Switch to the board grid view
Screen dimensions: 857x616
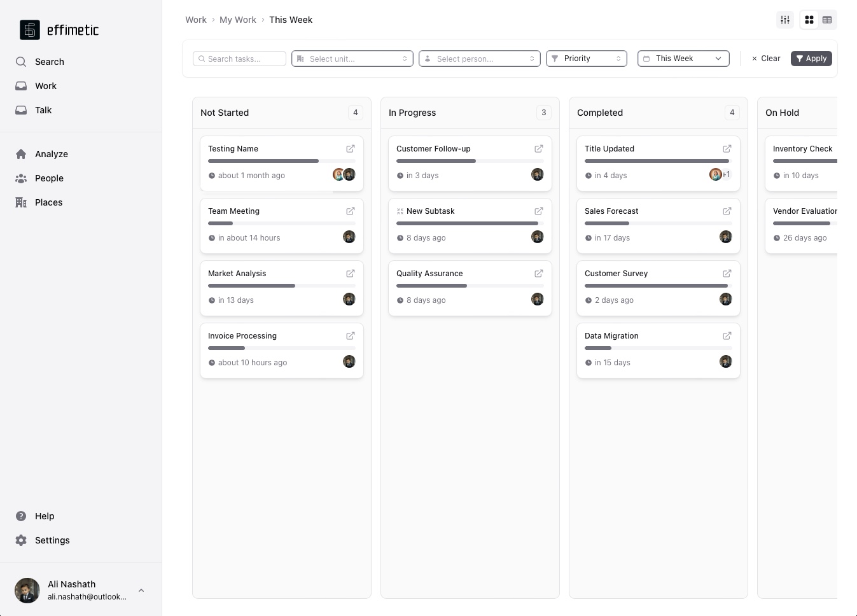click(x=809, y=20)
